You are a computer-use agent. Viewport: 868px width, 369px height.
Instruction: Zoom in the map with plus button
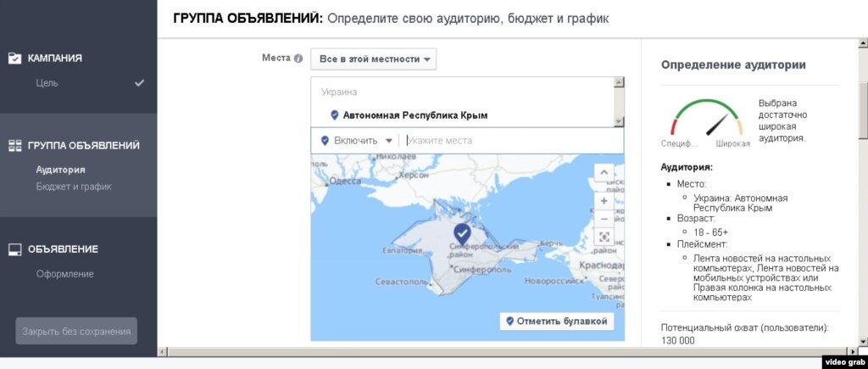tap(604, 201)
